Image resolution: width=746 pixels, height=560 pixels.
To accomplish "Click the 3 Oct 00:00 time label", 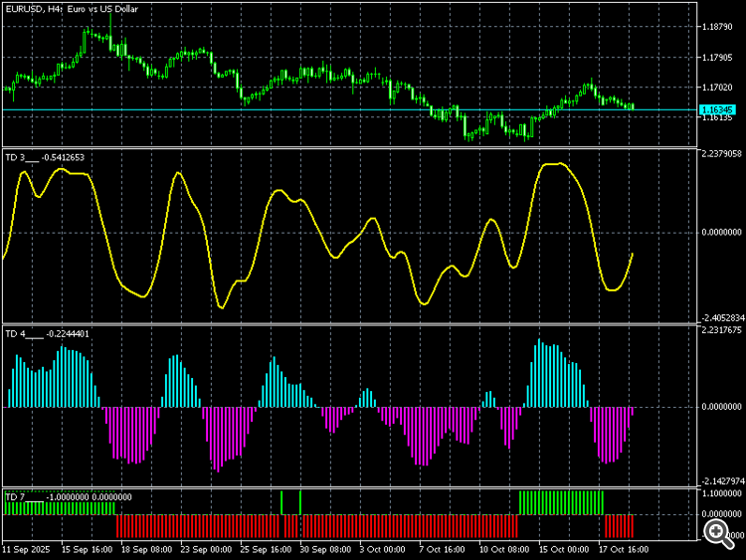I will [x=383, y=549].
